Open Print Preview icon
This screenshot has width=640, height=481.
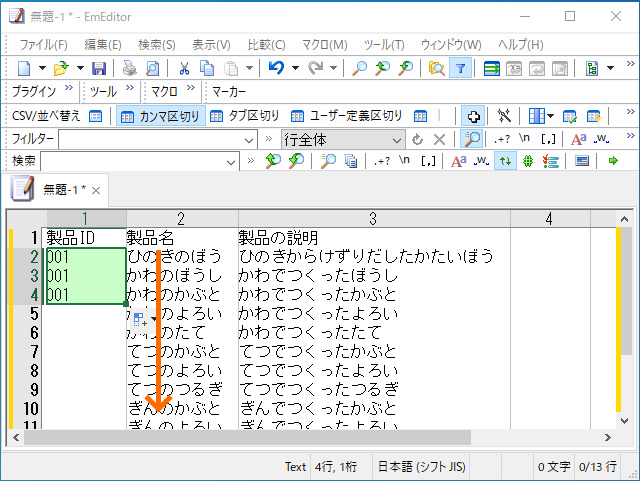click(x=153, y=68)
